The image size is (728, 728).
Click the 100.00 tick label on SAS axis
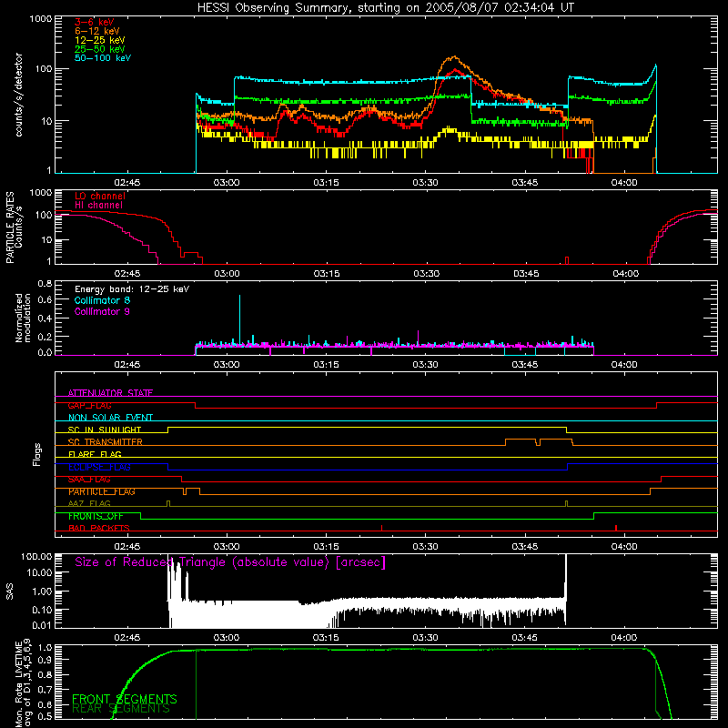point(36,556)
